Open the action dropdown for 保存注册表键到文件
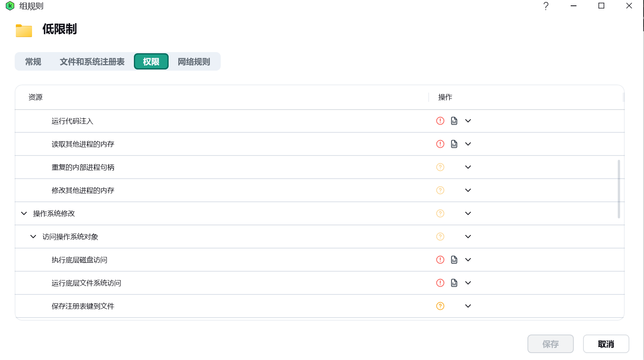Viewport: 644px width, 360px height. click(x=468, y=306)
